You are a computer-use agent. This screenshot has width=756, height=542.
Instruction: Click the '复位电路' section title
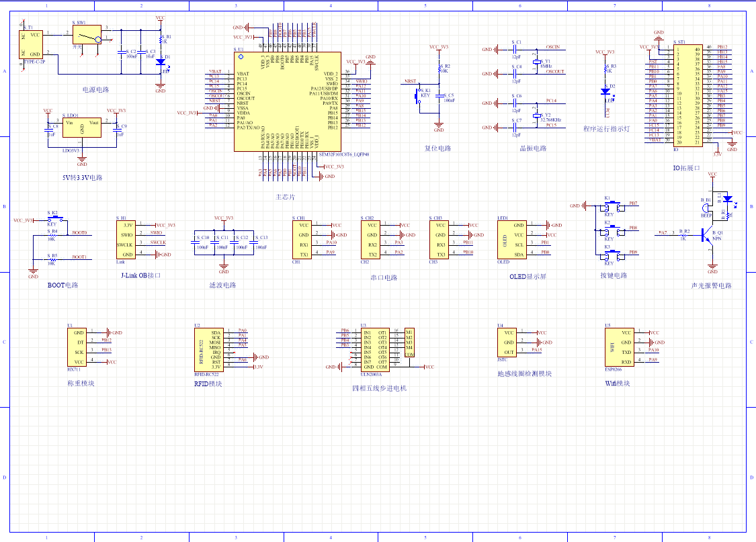pos(437,148)
